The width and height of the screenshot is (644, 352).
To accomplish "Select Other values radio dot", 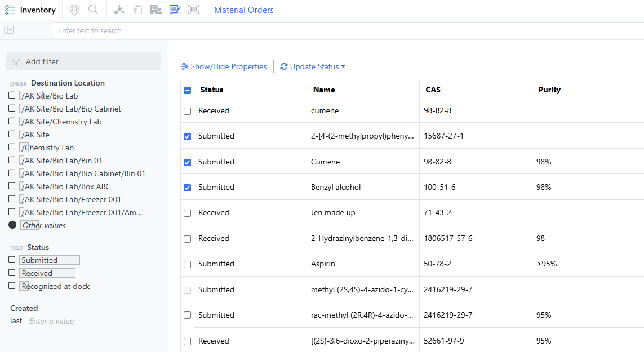I will click(x=12, y=225).
